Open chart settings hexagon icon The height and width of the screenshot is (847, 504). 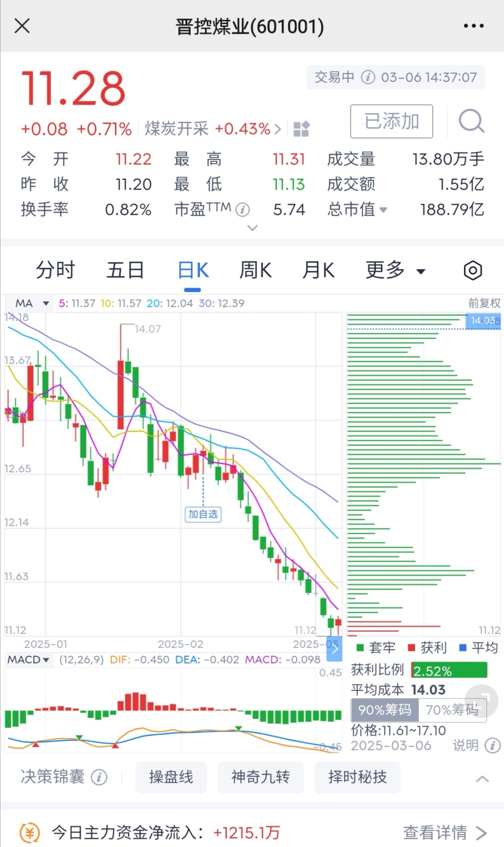472,270
